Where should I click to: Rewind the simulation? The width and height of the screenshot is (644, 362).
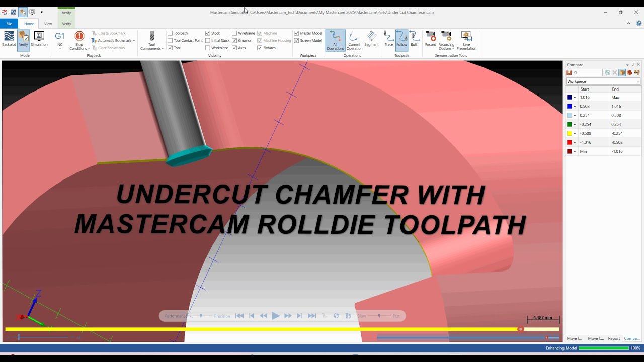click(263, 316)
